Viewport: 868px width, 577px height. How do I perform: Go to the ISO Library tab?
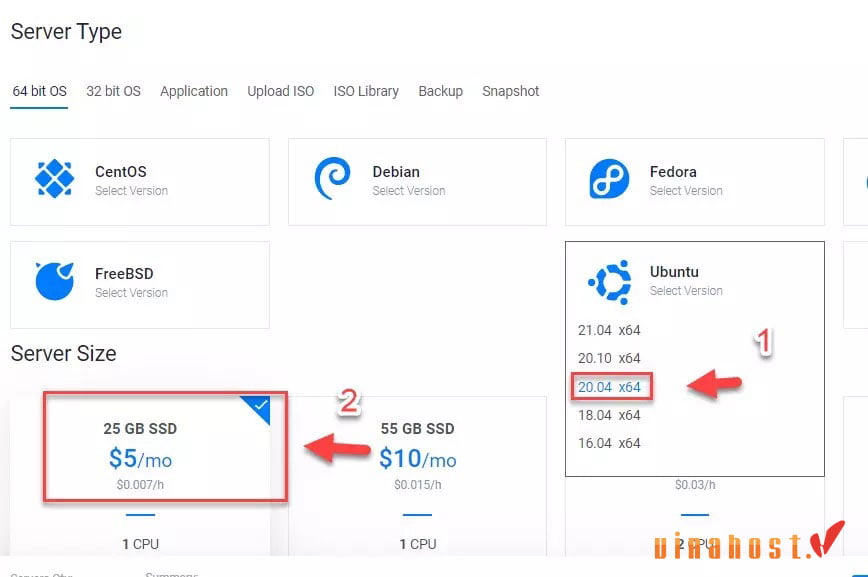pyautogui.click(x=366, y=91)
